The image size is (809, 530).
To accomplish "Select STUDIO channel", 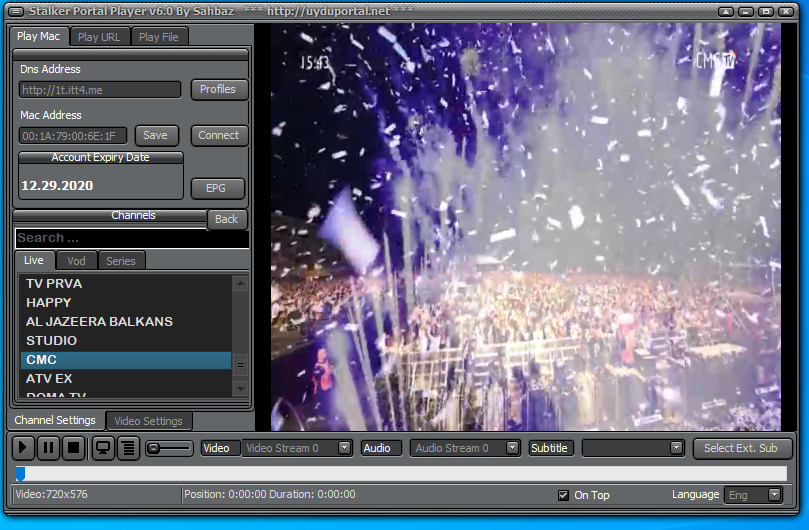I will tap(125, 341).
